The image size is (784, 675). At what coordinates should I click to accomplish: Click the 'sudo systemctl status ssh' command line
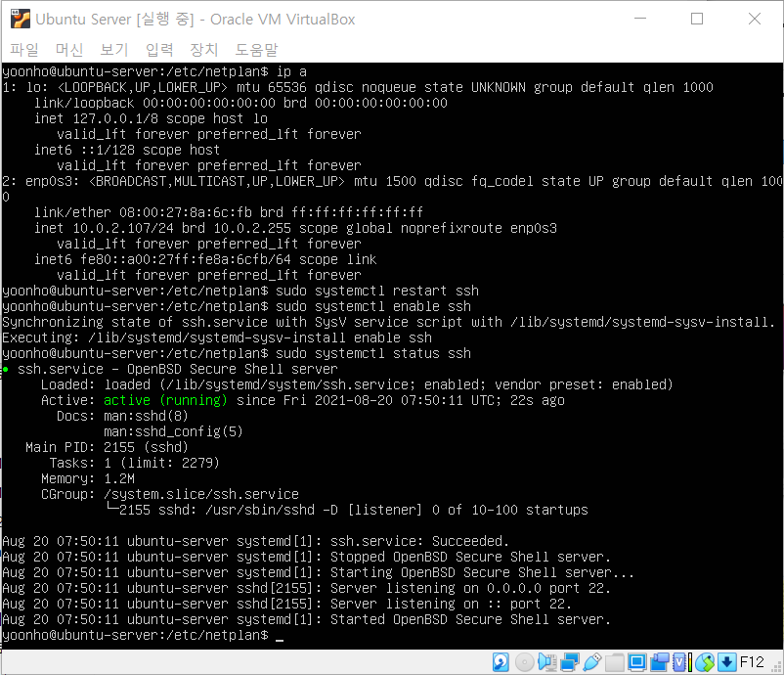(373, 353)
